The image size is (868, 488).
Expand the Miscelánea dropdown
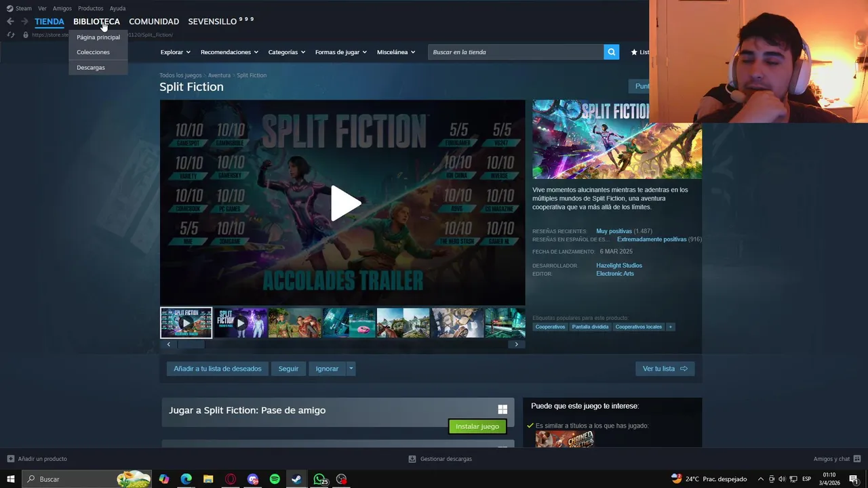[396, 52]
